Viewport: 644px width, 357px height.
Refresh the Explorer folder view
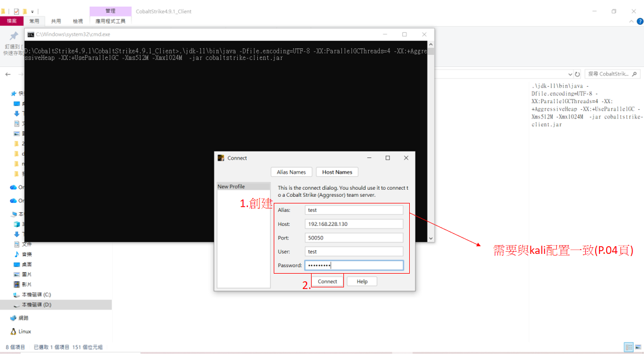point(578,75)
